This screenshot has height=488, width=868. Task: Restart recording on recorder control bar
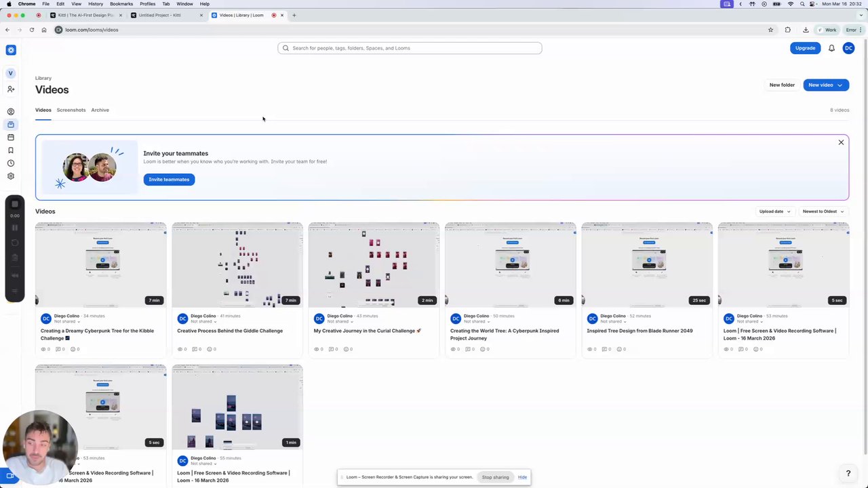click(x=15, y=243)
